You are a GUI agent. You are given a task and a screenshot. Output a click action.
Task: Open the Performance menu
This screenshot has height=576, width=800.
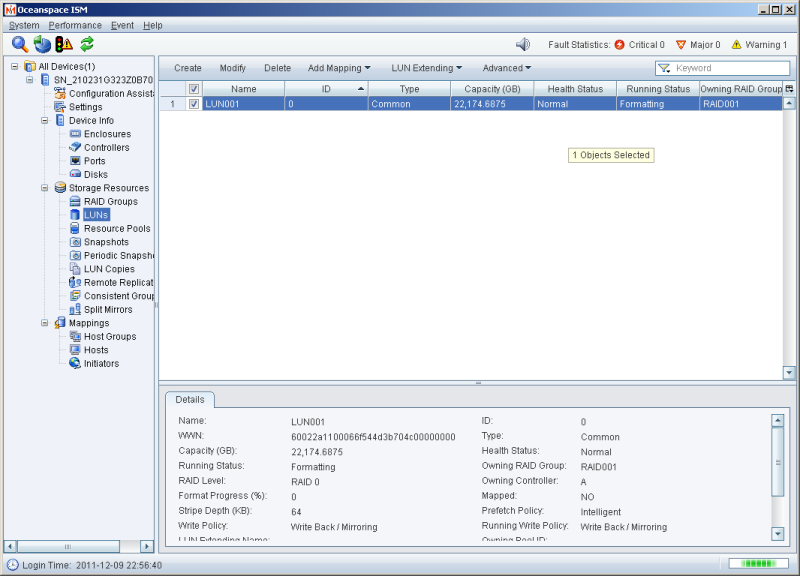pyautogui.click(x=75, y=26)
